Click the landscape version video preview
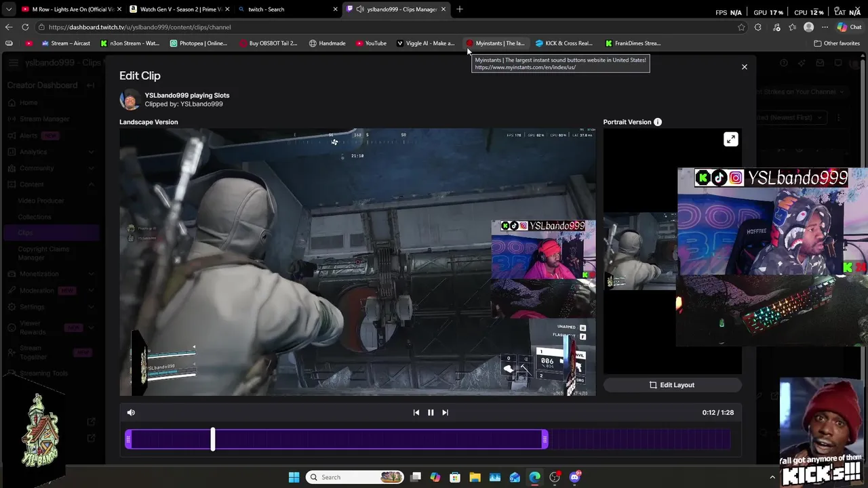 click(x=357, y=262)
